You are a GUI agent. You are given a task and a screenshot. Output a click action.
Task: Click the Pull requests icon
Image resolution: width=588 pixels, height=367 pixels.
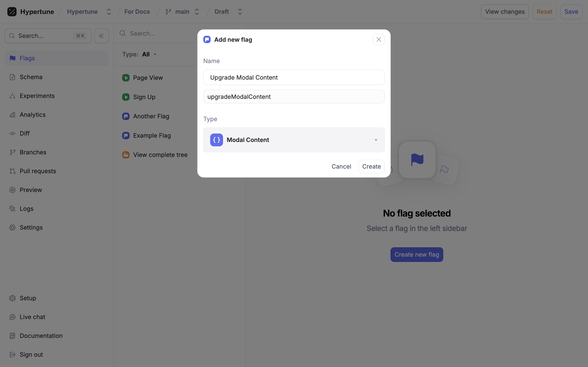point(12,171)
